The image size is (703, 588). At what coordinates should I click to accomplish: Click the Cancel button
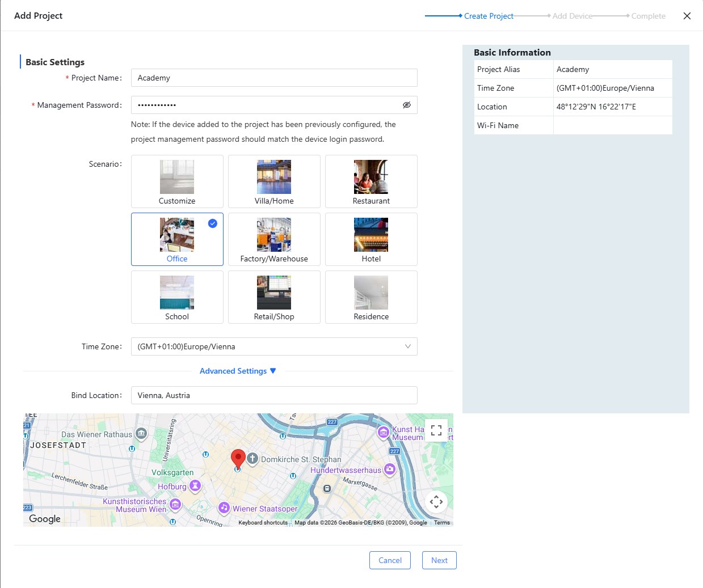(x=390, y=560)
